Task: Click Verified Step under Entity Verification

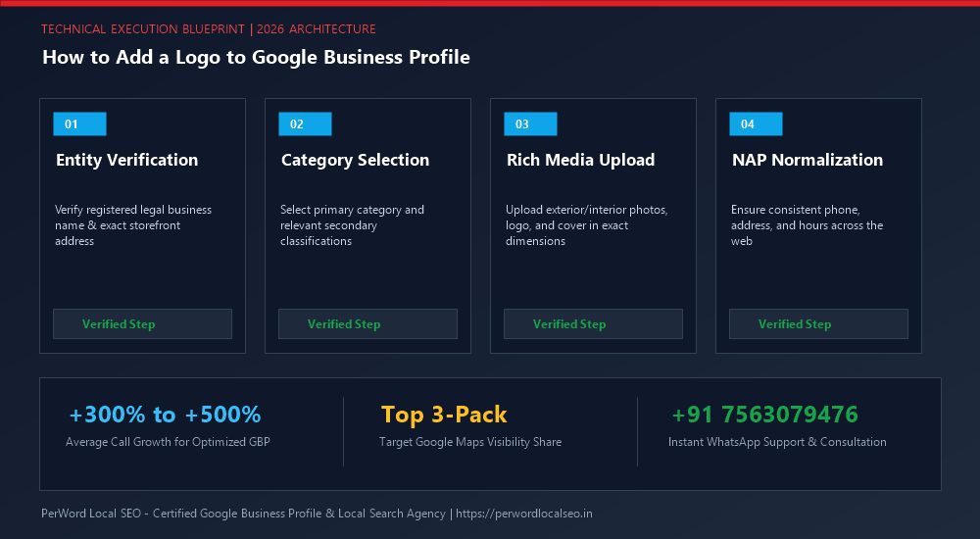Action: pos(142,324)
